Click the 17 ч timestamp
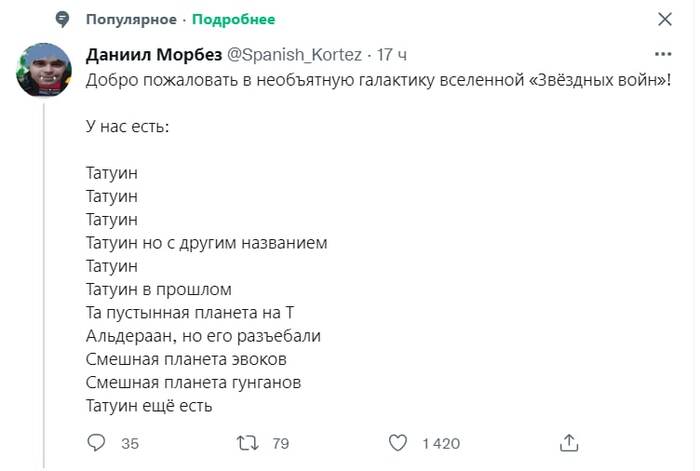Image resolution: width=700 pixels, height=471 pixels. [391, 54]
